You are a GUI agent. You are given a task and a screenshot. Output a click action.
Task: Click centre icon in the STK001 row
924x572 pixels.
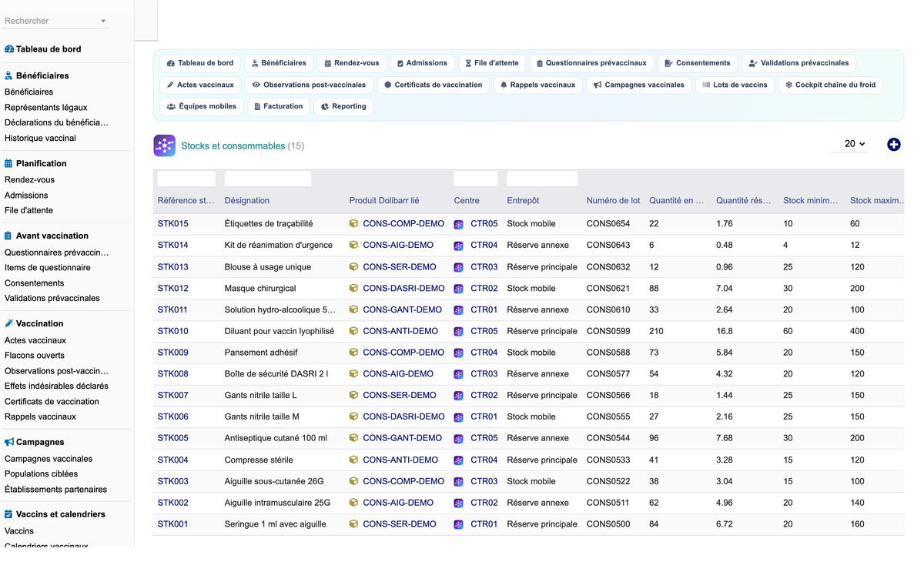click(459, 524)
